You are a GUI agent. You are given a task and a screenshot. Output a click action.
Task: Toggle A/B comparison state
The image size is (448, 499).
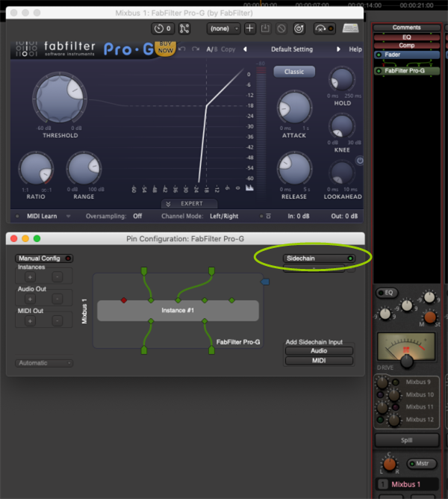[x=212, y=49]
